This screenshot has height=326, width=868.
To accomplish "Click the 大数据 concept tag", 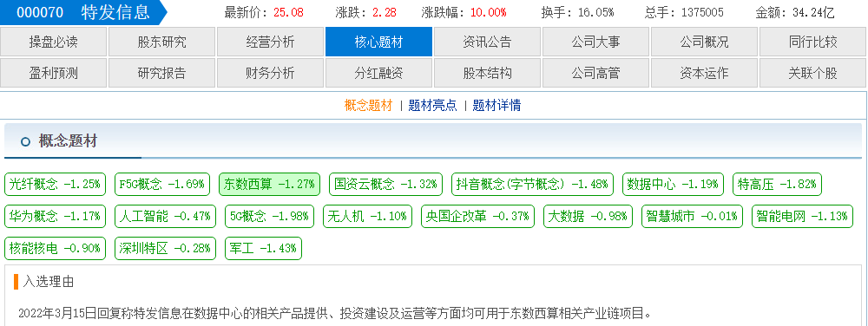I will 589,216.
